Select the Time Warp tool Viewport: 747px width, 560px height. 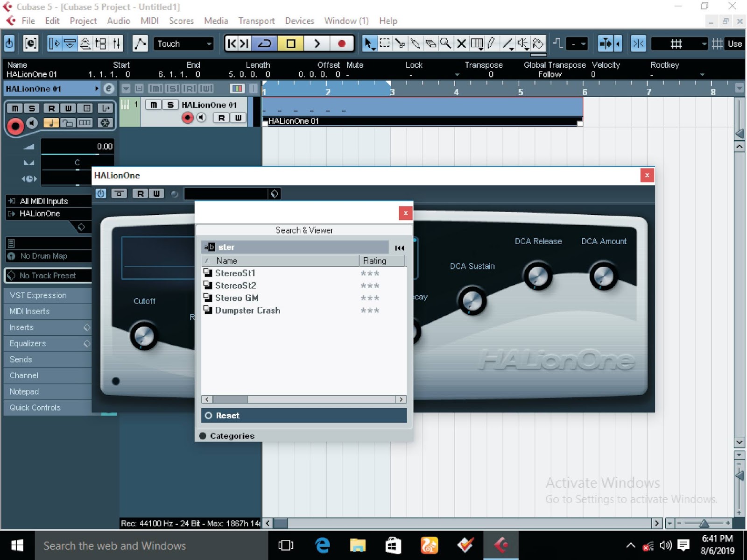(477, 43)
